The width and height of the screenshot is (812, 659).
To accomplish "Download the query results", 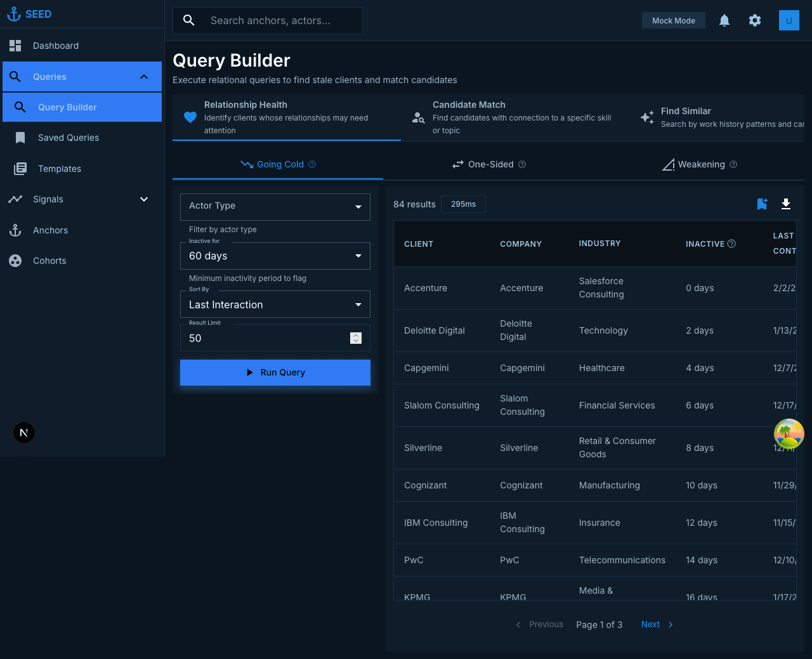I will click(x=786, y=204).
